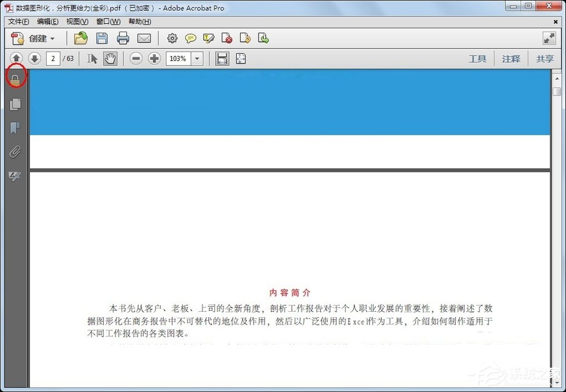566x392 pixels.
Task: Zoom out with the minus button
Action: [x=136, y=58]
